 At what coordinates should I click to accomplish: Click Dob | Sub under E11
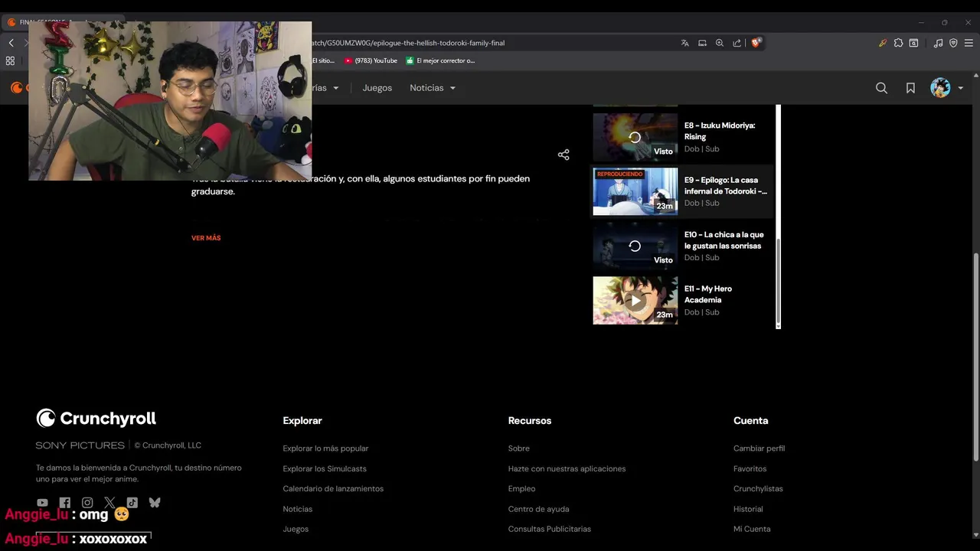[701, 312]
